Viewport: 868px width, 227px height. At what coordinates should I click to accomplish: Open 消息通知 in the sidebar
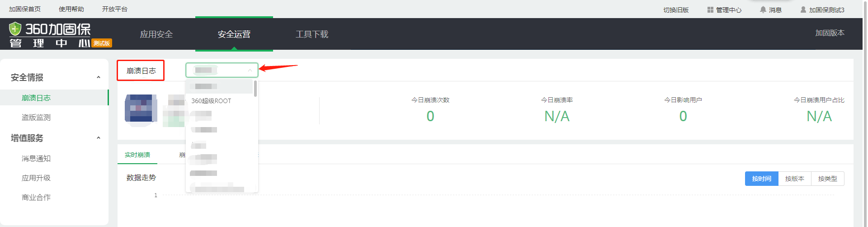tap(36, 158)
